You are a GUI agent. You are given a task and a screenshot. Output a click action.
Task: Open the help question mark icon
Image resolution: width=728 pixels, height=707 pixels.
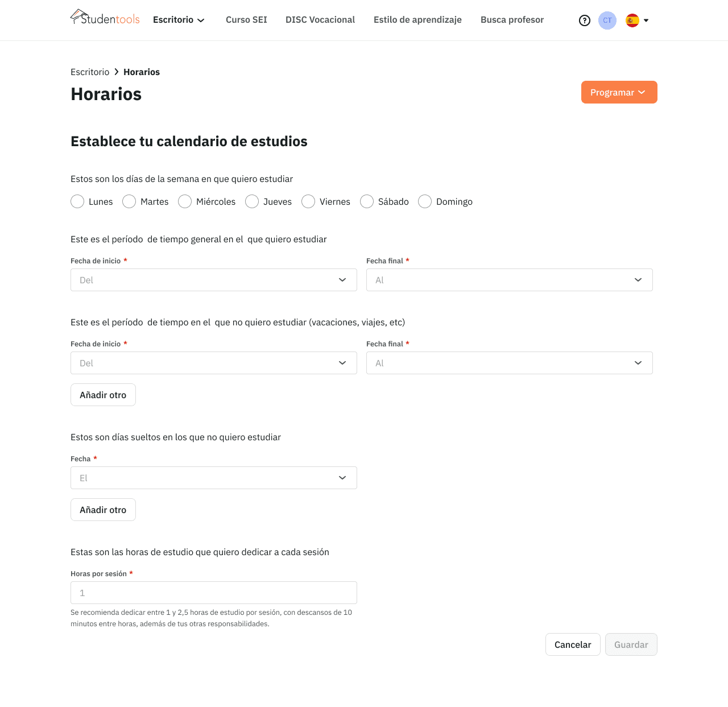(585, 20)
